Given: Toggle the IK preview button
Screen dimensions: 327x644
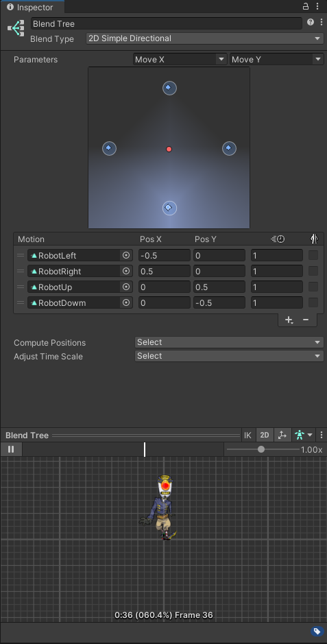Looking at the screenshot, I should [x=247, y=436].
